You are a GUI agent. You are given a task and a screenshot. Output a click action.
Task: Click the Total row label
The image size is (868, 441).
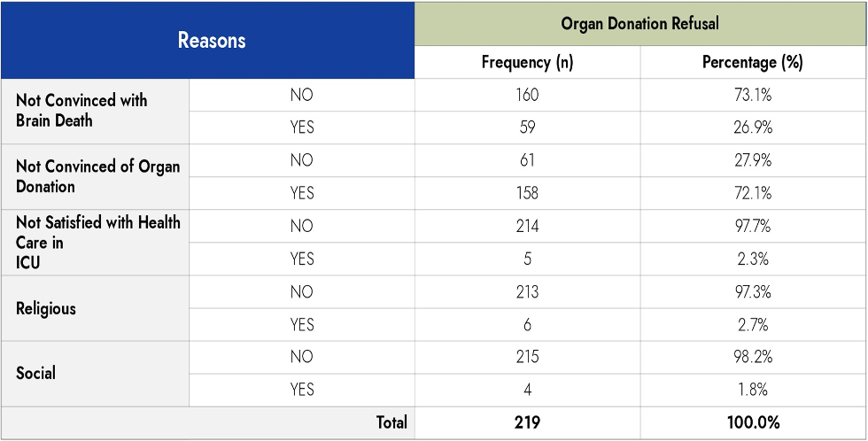point(391,423)
